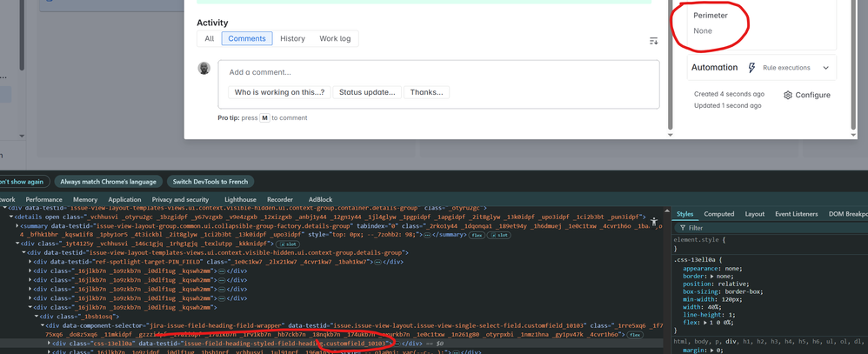Open the AdBlock DevTools tab

click(x=321, y=199)
